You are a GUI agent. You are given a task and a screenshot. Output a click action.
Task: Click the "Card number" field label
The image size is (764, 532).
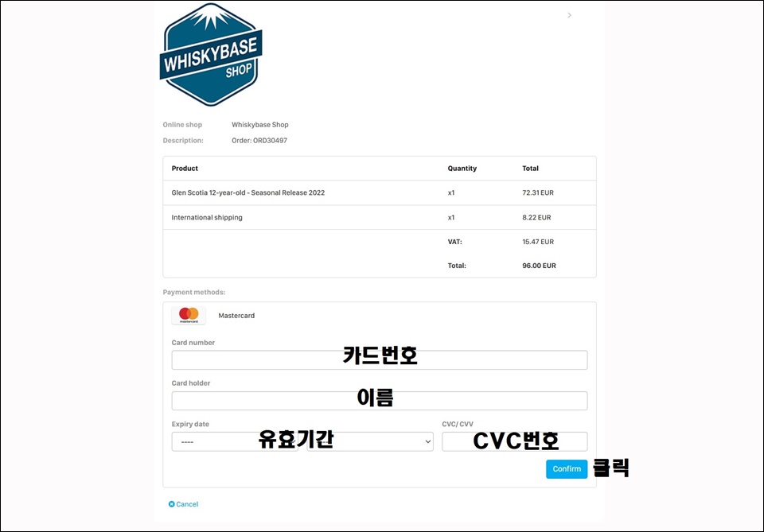click(193, 343)
